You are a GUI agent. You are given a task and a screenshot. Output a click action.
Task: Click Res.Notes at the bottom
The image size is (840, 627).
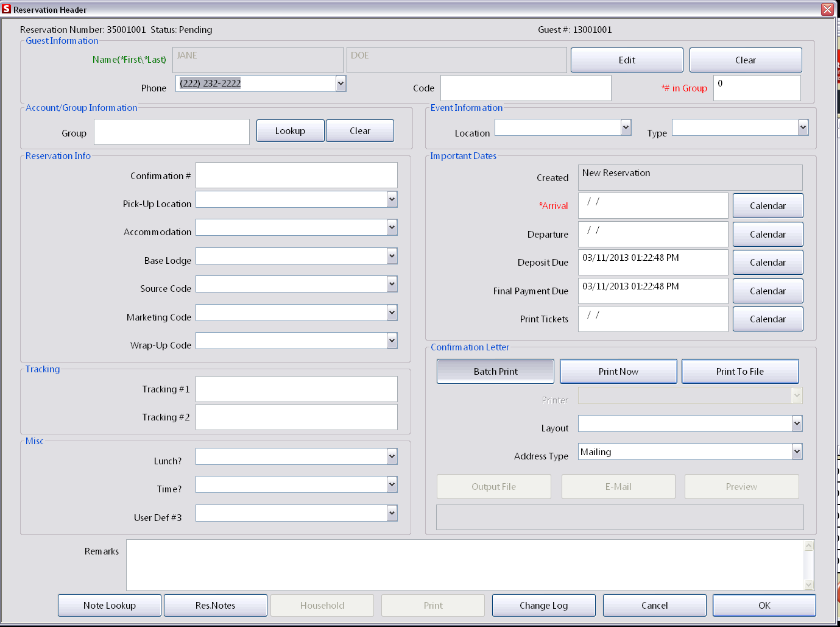click(x=215, y=605)
